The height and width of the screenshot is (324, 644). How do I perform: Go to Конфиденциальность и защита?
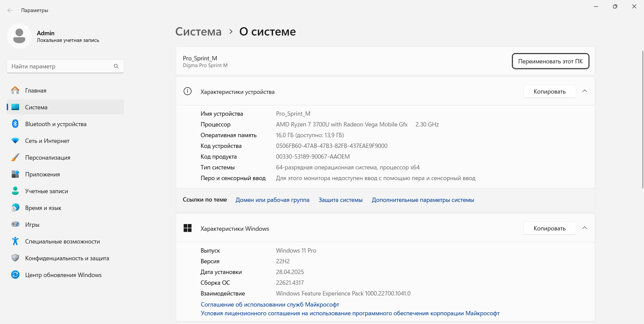tap(65, 258)
